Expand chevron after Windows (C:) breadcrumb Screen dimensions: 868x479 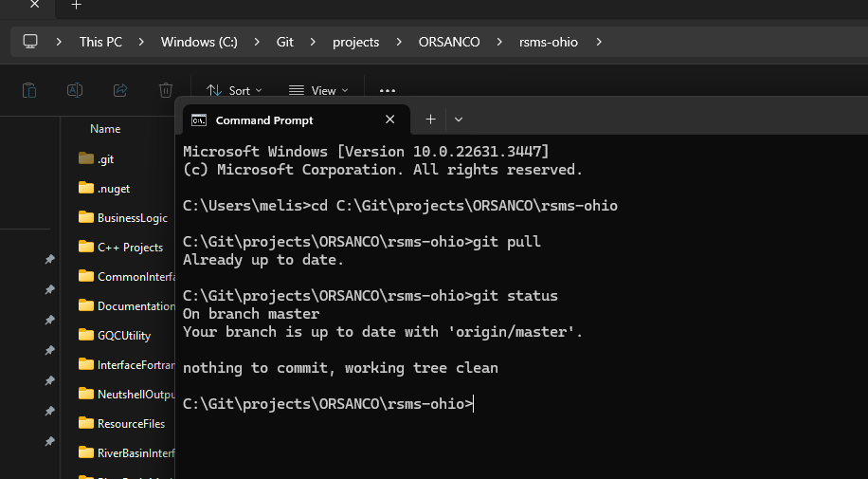coord(257,42)
